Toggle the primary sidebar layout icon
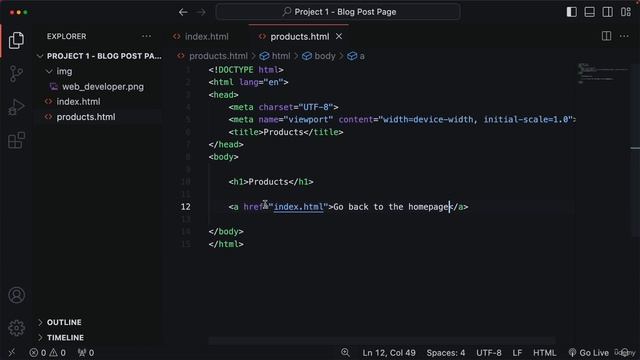Image resolution: width=640 pixels, height=360 pixels. click(571, 12)
